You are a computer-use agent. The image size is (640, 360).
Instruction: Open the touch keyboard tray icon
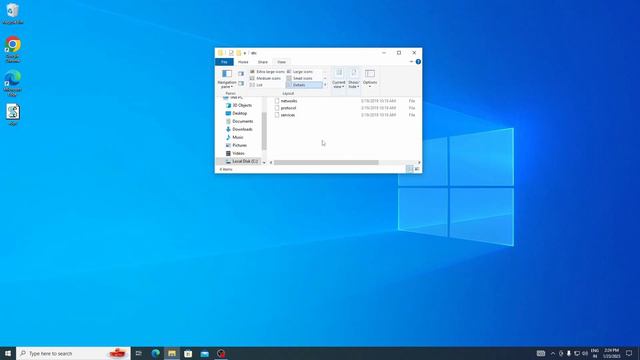pyautogui.click(x=541, y=353)
